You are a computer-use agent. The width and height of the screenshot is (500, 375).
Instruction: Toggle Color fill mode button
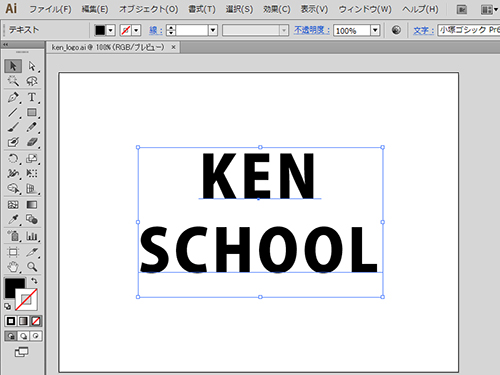click(11, 321)
